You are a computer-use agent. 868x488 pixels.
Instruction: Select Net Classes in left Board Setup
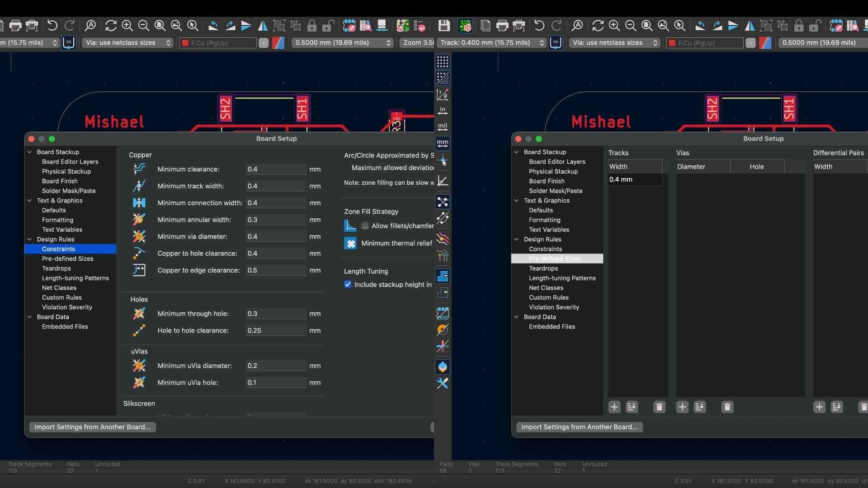(59, 288)
